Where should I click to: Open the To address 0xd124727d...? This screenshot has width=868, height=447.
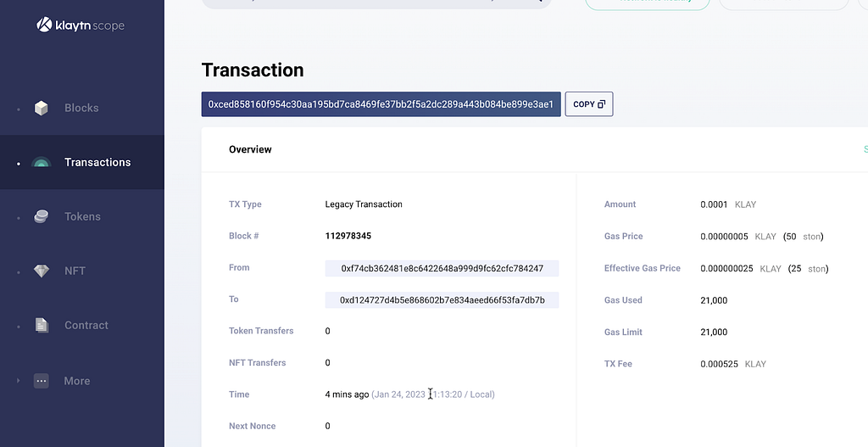click(x=442, y=300)
